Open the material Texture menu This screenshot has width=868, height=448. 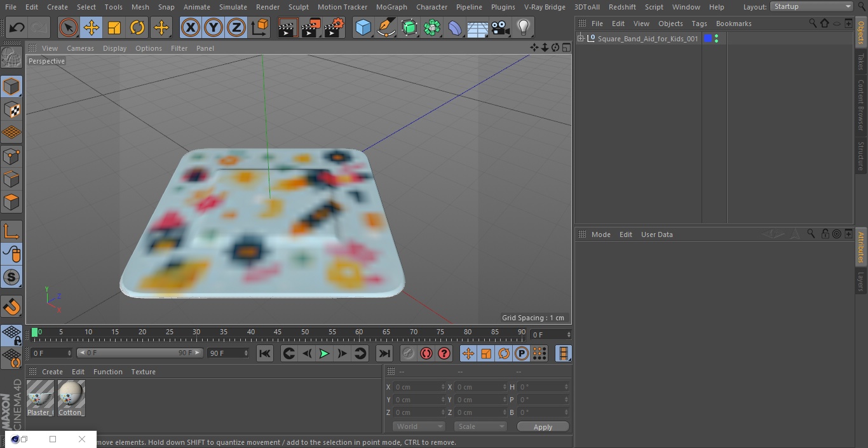[143, 372]
